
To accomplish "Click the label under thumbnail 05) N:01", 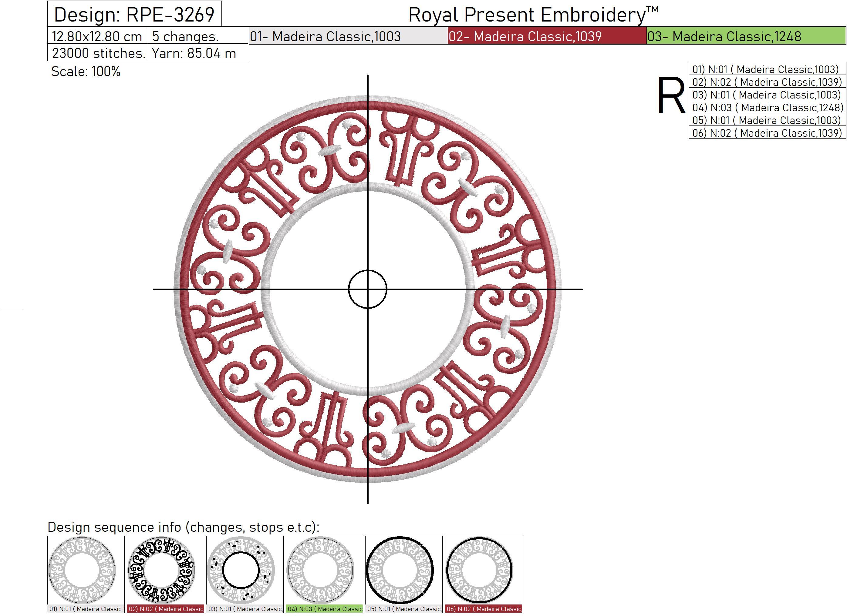I will pos(404,609).
